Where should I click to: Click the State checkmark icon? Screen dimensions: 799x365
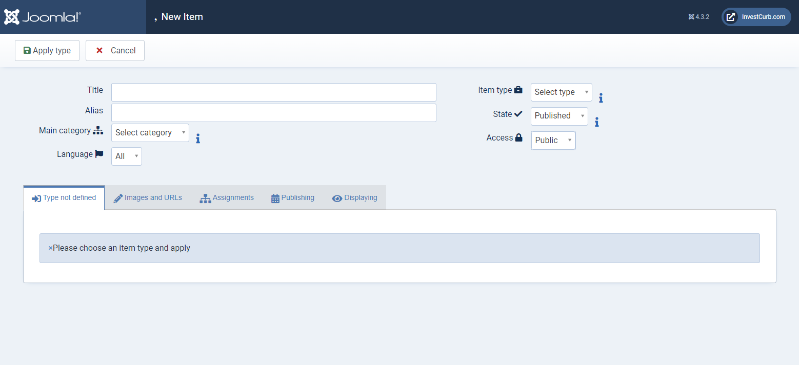518,114
